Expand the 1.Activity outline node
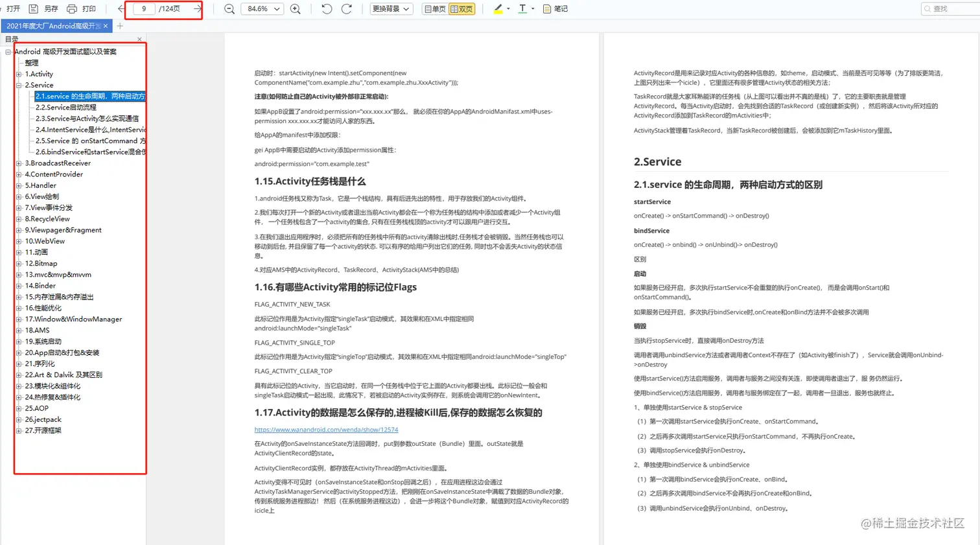Screen dimensions: 980x545 pos(19,74)
